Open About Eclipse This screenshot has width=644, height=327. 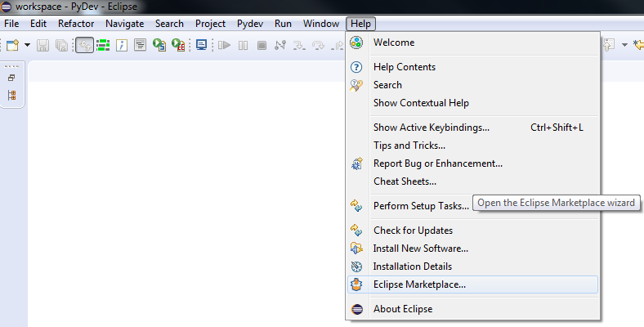(472, 309)
